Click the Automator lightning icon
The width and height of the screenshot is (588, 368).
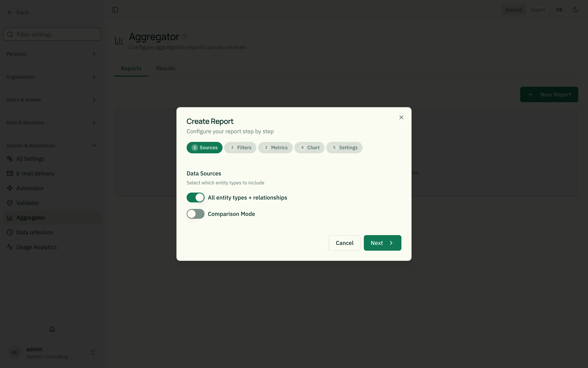coord(10,188)
